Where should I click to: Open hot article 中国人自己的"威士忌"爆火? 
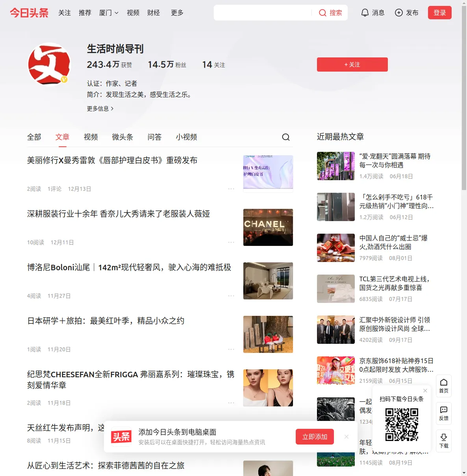394,242
